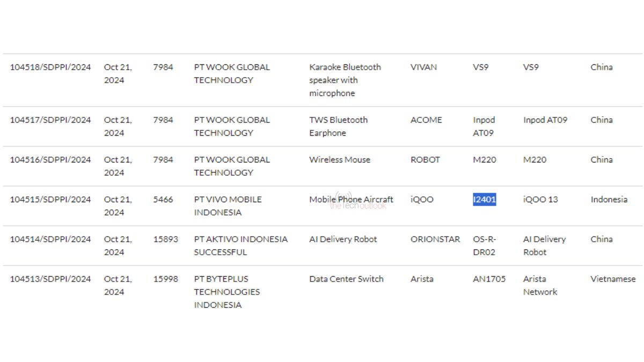Select PT BYTEPLUS TECHNOLOGIES INDONESIA company
644x362 pixels.
227,292
